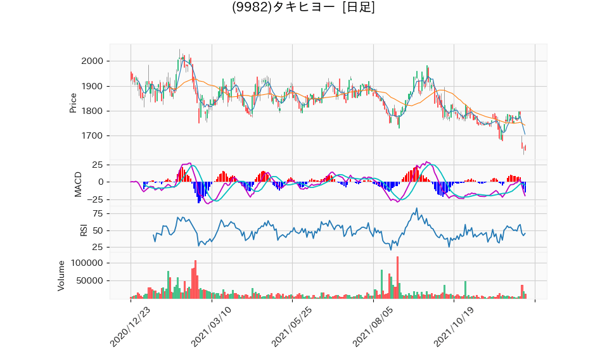Viewport: 607px width, 364px height.
Task: Click the Volume axis label
Action: coord(61,276)
